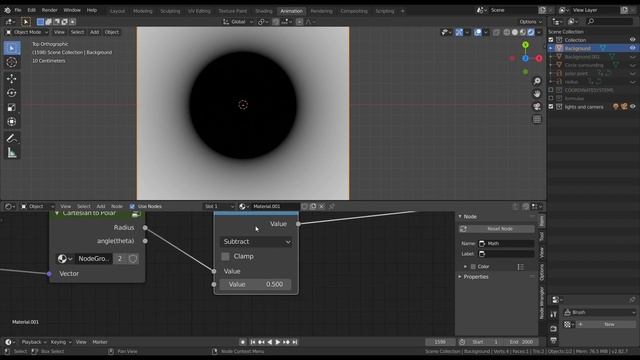Click the green Y axis on the gizmo

[x=526, y=45]
